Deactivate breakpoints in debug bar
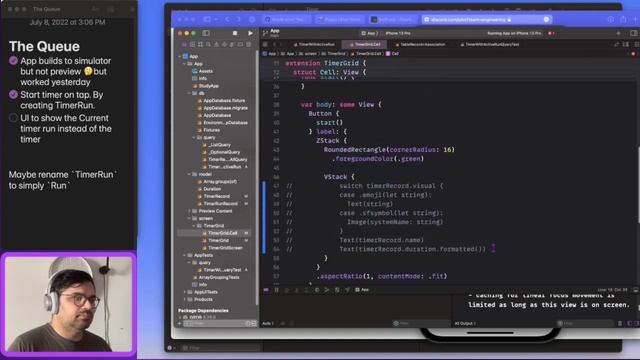640x360 pixels. tap(266, 290)
